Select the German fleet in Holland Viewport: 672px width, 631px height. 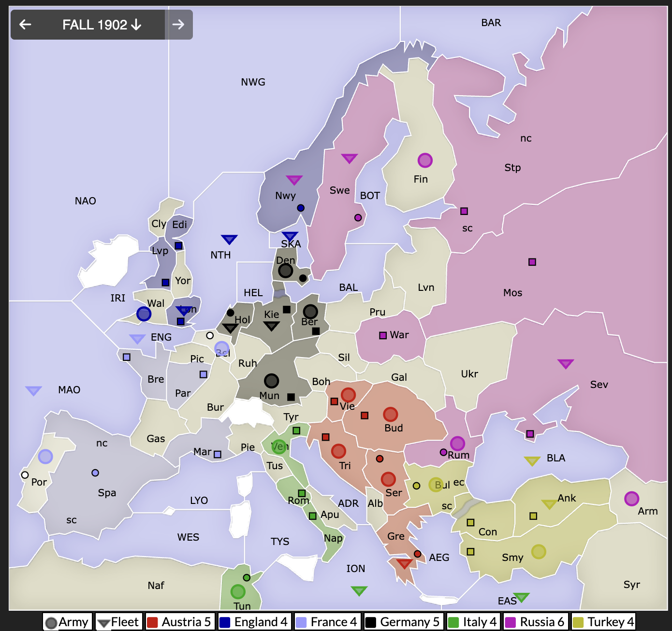[230, 328]
